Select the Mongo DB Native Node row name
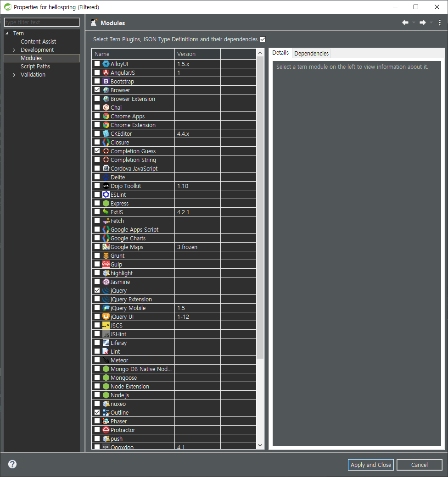The image size is (448, 477). 141,369
